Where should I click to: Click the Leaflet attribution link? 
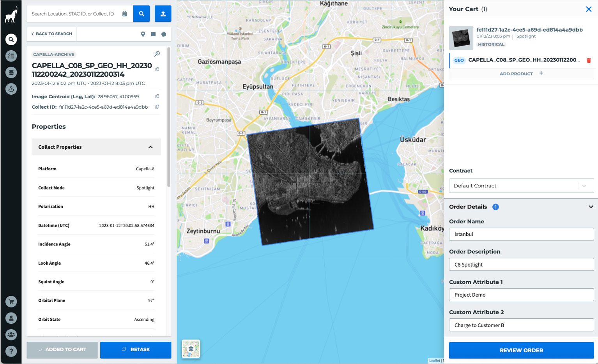point(434,360)
